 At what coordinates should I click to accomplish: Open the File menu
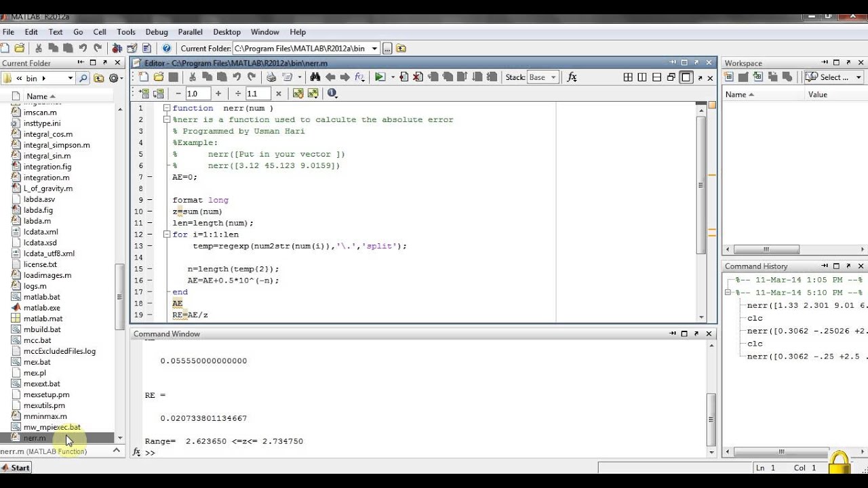pos(8,32)
